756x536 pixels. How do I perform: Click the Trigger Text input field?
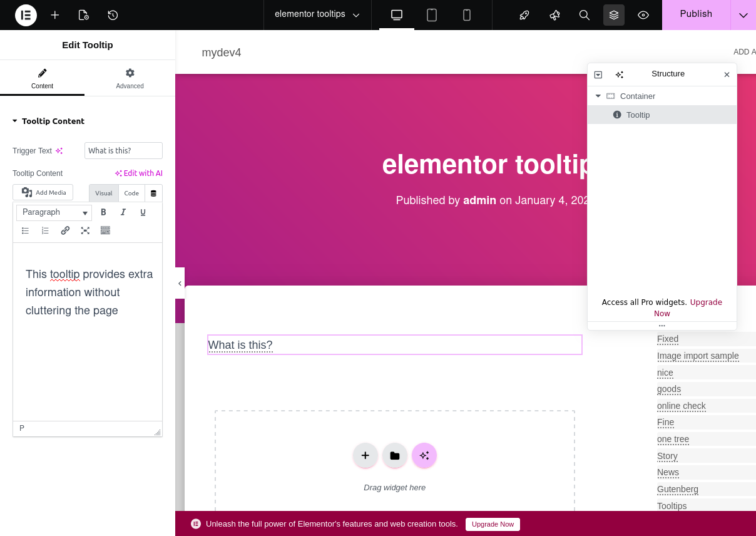(x=123, y=151)
